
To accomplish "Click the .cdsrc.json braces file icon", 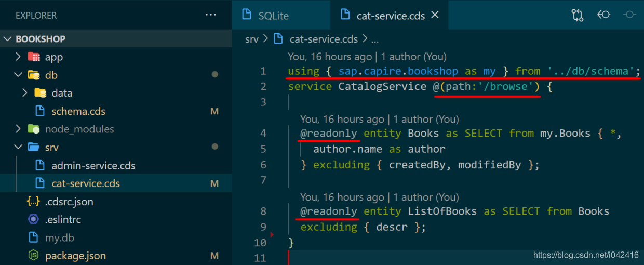I will click(x=33, y=202).
